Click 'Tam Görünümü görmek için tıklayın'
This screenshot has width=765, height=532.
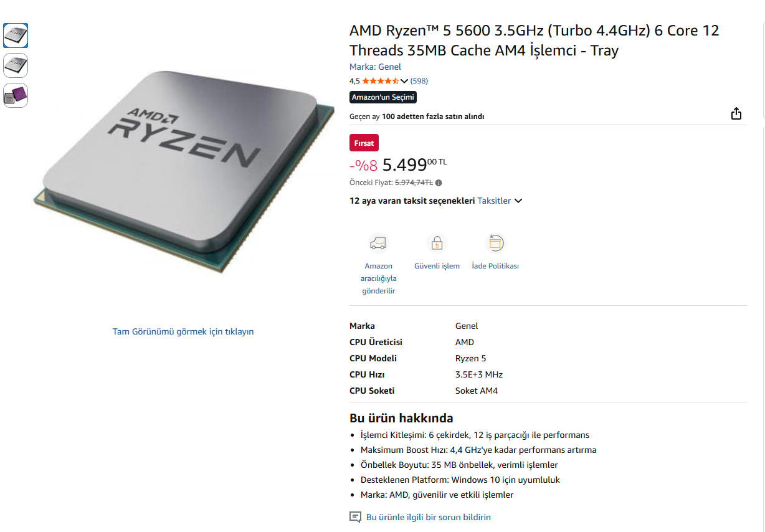pyautogui.click(x=183, y=331)
